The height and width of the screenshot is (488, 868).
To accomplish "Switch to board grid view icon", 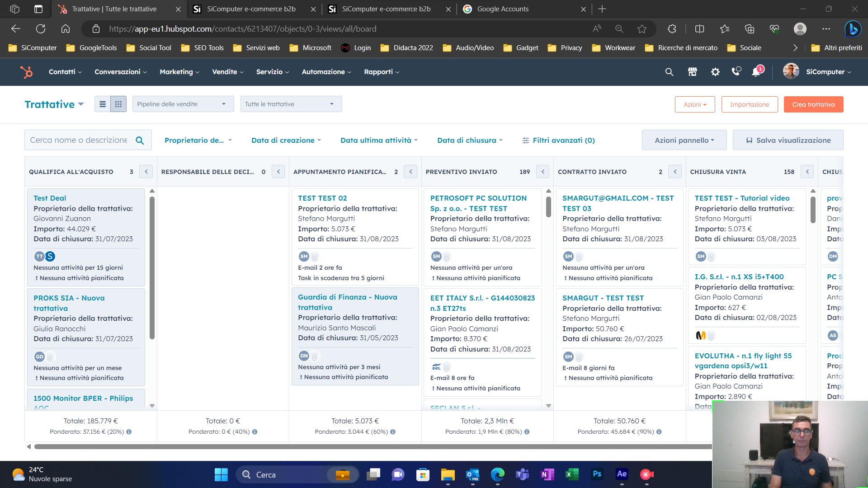I will (118, 104).
